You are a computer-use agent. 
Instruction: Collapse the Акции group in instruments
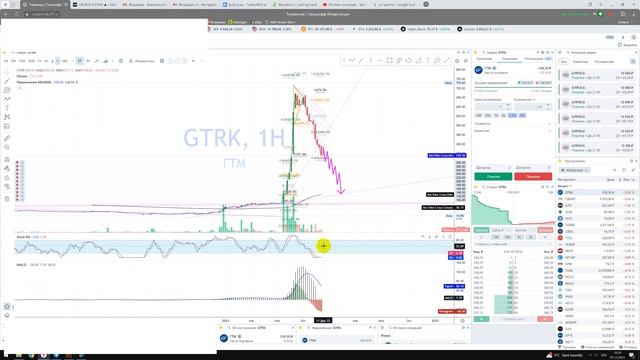[563, 186]
